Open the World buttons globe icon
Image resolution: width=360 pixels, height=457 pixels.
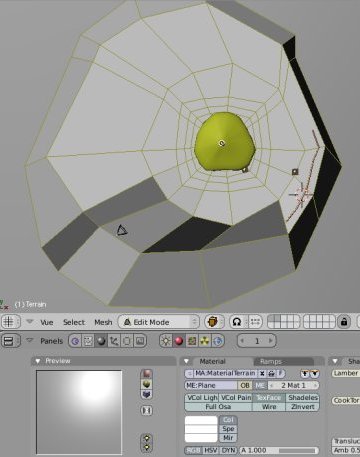[218, 341]
